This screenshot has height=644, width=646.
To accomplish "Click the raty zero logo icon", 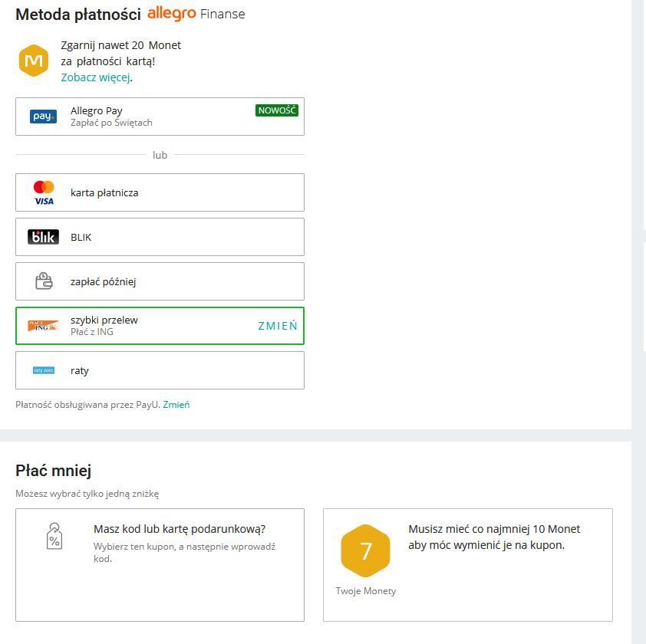I will (x=44, y=370).
